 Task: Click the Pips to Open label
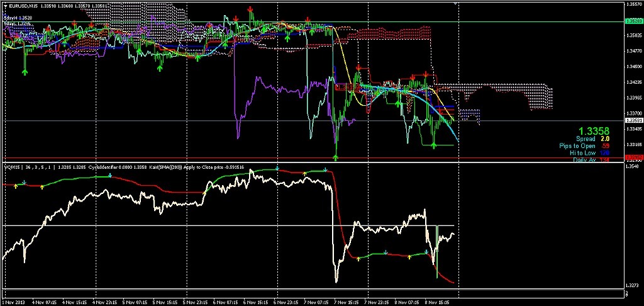click(x=577, y=146)
